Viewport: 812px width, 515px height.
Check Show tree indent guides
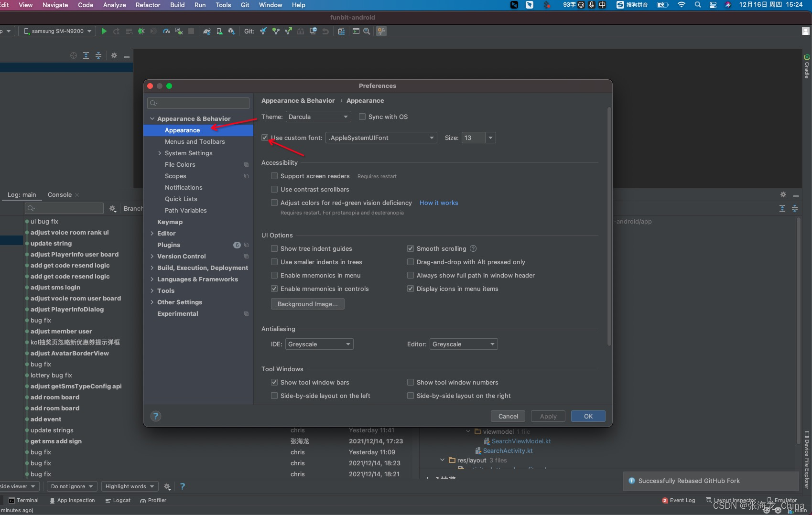274,248
